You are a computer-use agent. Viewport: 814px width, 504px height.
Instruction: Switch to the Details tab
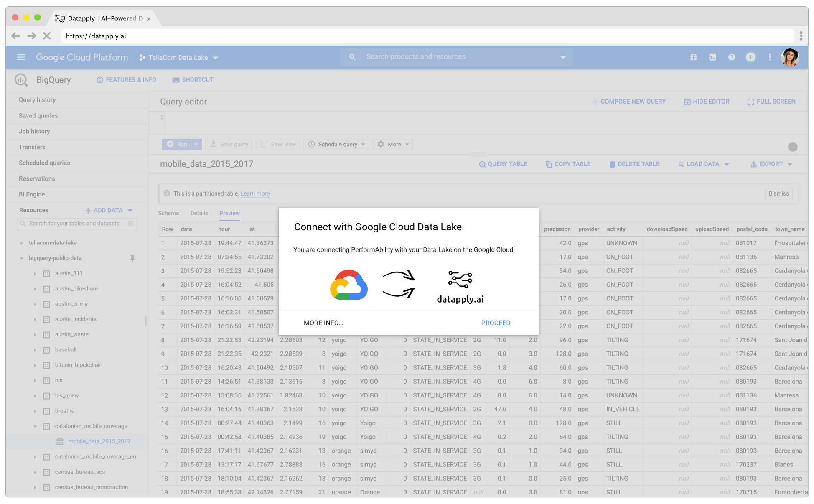click(199, 213)
